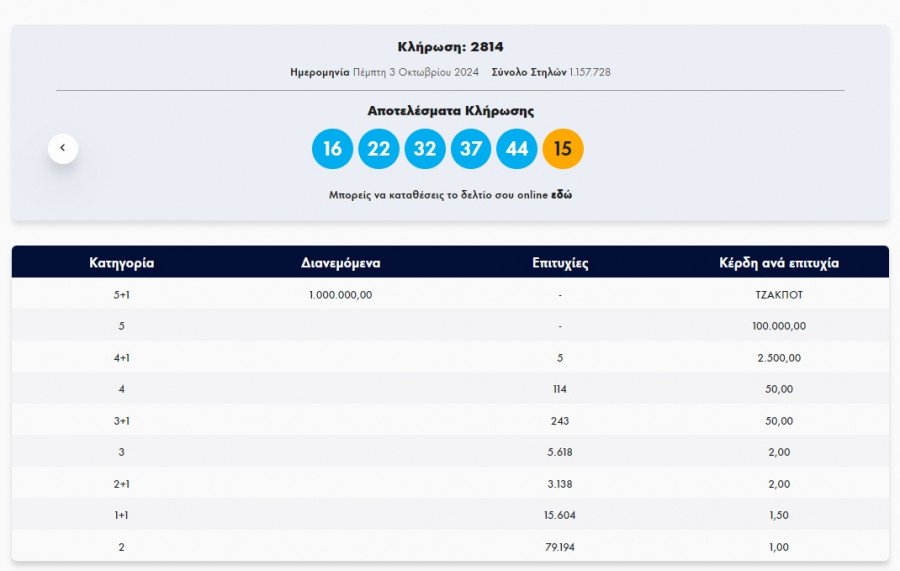This screenshot has height=571, width=900.
Task: Select the date Πέμπτη 3 Οκτωβρίου 2024
Action: tap(416, 72)
